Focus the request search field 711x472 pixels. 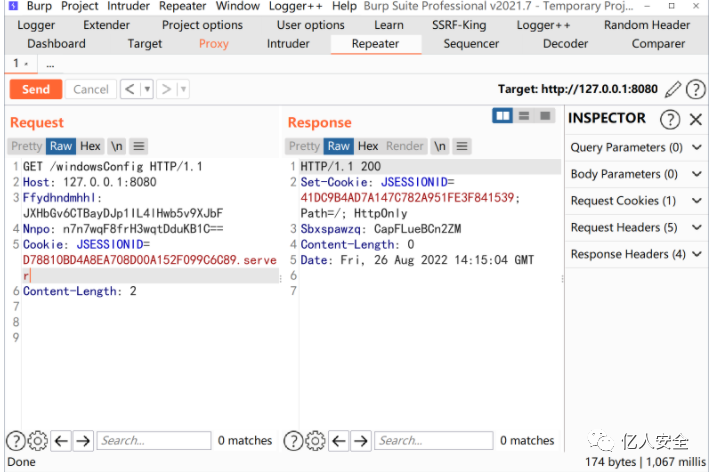(x=154, y=440)
